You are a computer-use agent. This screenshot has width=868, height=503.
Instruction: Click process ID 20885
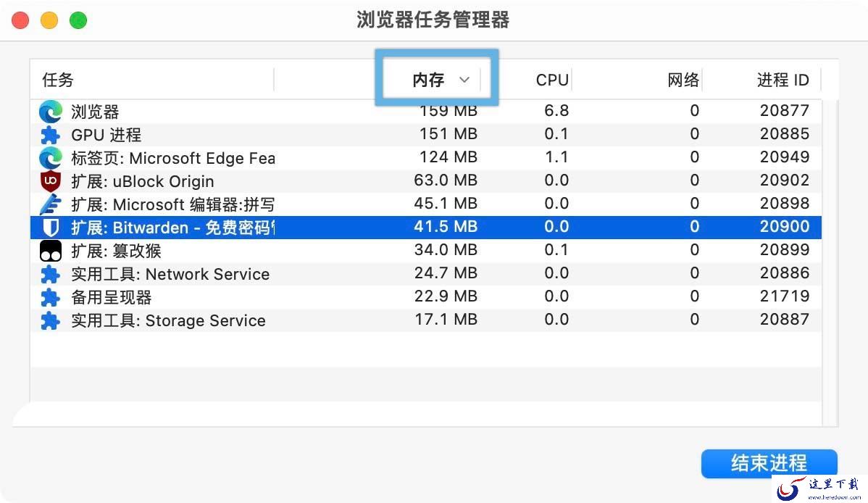point(785,134)
